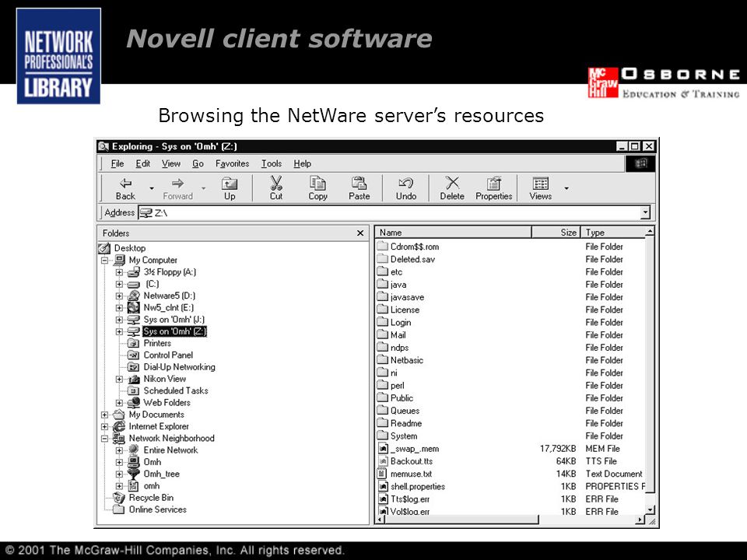
Task: Sort by the Size column header
Action: tap(556, 233)
